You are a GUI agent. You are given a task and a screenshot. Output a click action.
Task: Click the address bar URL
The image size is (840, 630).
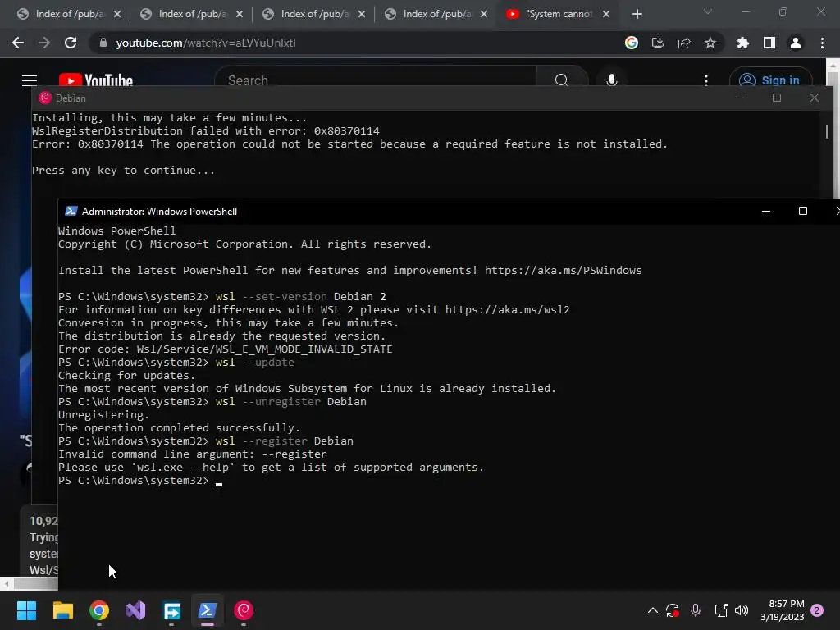click(x=206, y=43)
